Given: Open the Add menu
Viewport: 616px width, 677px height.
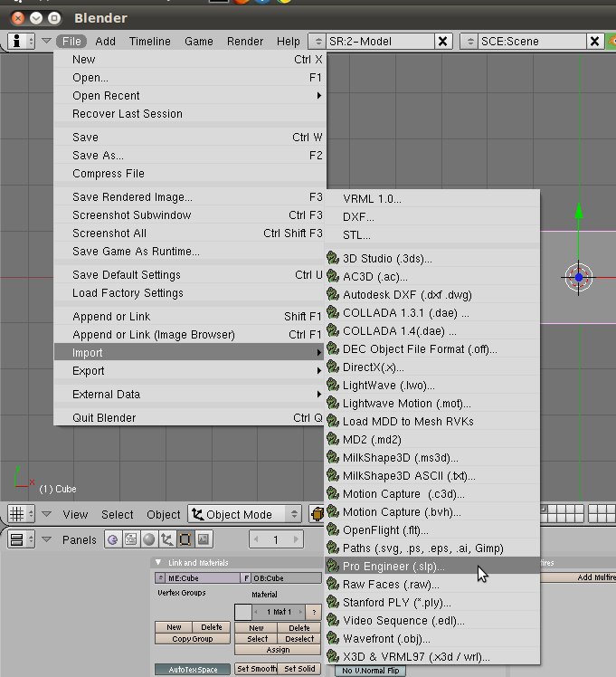Looking at the screenshot, I should 105,41.
